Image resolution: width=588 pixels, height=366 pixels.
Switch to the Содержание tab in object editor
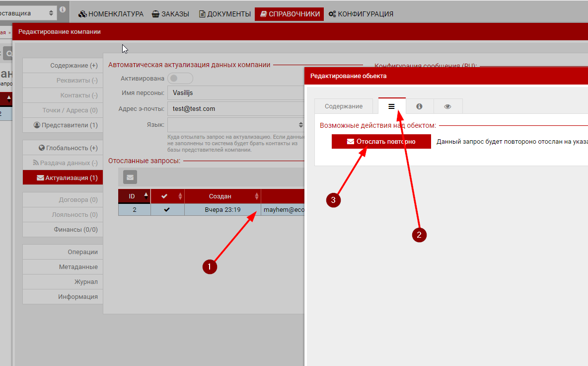343,106
